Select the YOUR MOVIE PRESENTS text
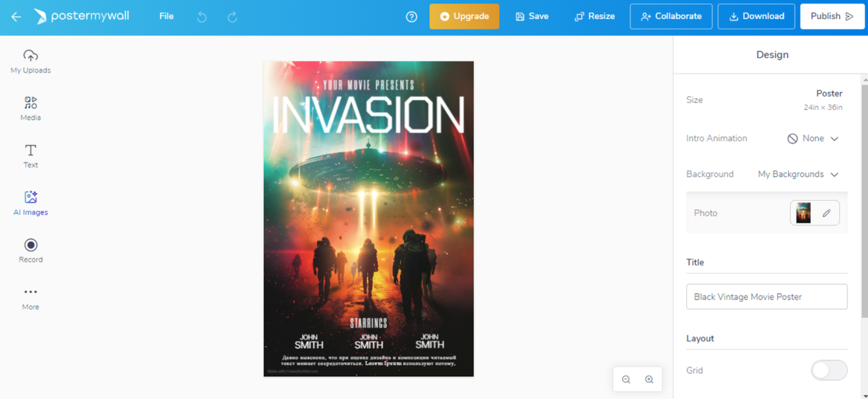This screenshot has height=399, width=868. tap(369, 85)
